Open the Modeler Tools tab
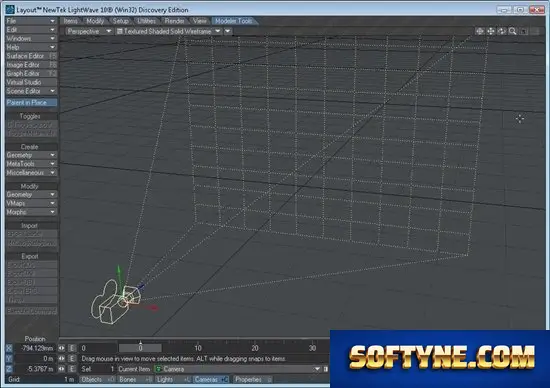This screenshot has height=388, width=550. pos(234,21)
